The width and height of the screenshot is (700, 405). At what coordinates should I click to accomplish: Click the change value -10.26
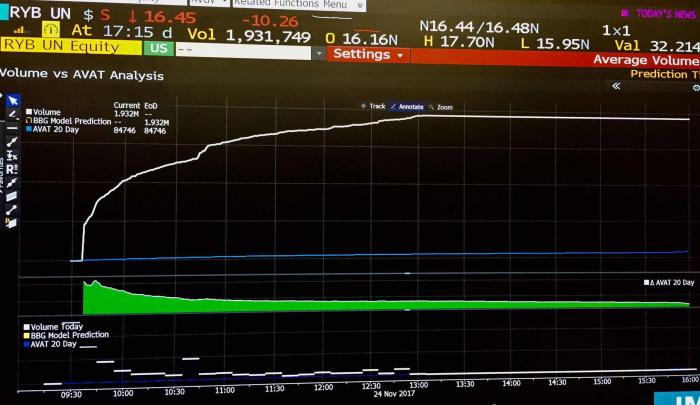tap(270, 21)
